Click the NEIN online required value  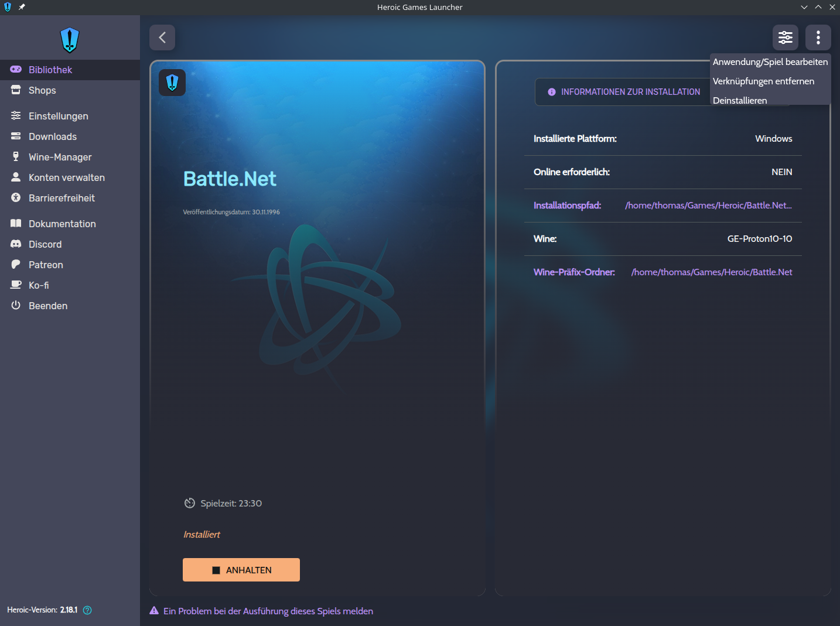point(782,172)
